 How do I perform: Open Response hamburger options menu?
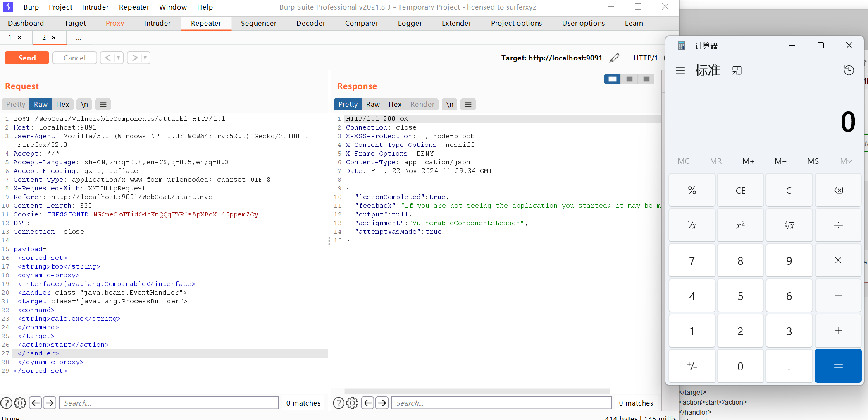tap(468, 104)
